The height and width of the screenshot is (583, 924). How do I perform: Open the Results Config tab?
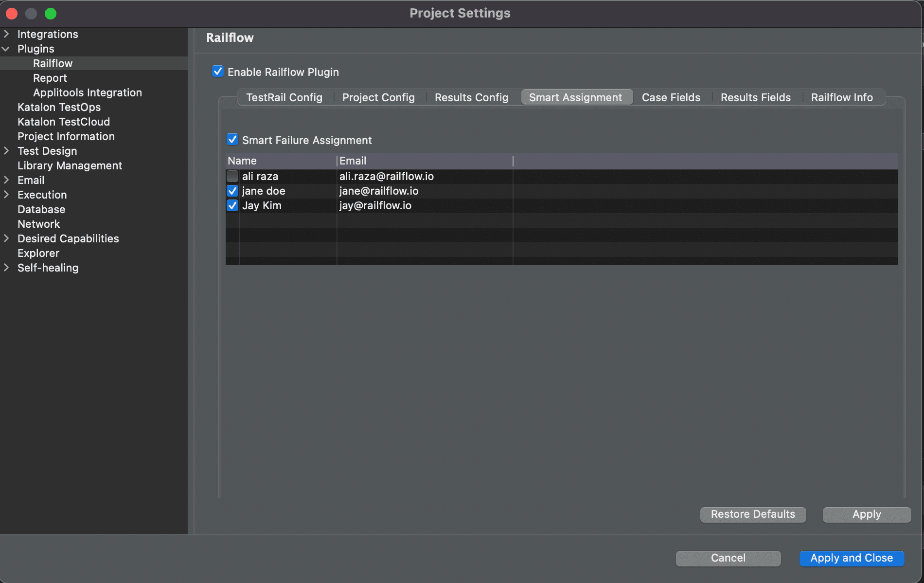(x=472, y=97)
